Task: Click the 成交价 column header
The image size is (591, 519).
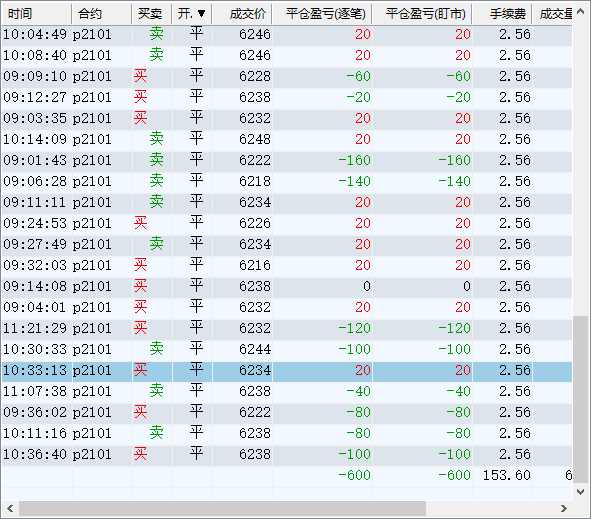Action: 242,14
